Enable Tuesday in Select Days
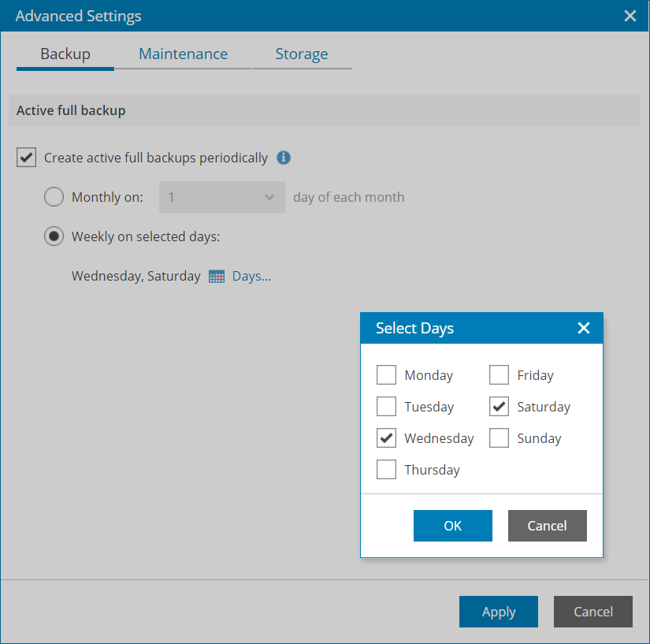The height and width of the screenshot is (644, 650). pos(386,407)
